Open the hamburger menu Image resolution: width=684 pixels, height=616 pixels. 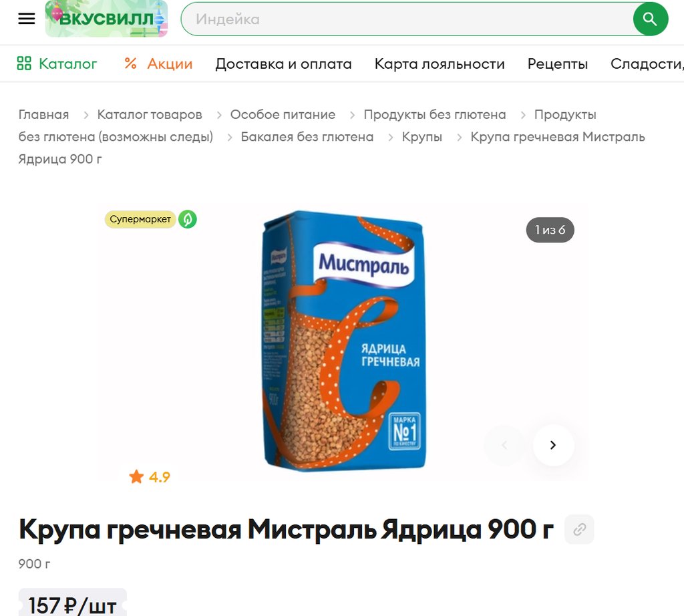click(x=26, y=19)
